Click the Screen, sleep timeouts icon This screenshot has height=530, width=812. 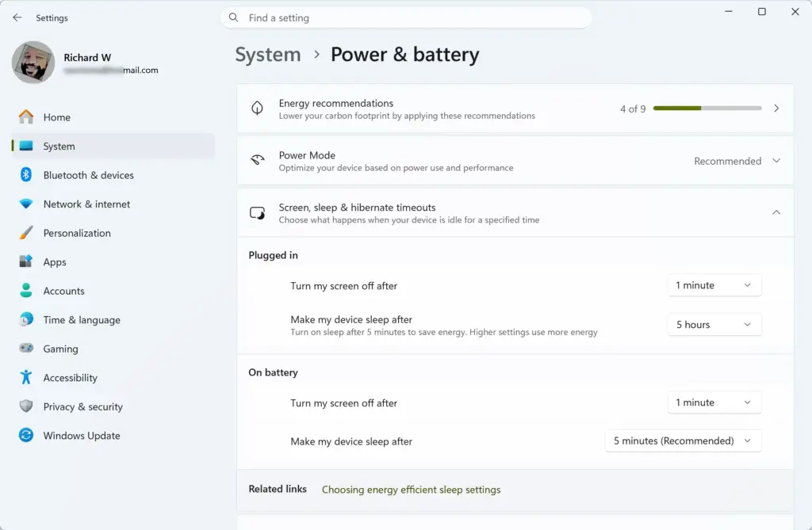coord(258,213)
